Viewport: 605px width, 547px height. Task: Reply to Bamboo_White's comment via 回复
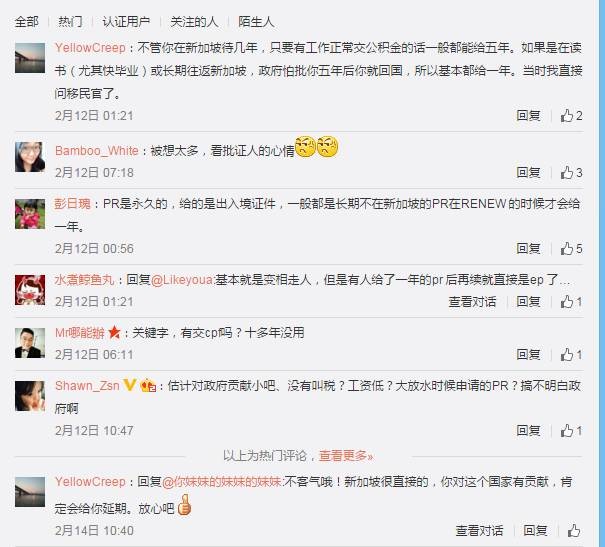pos(528,172)
